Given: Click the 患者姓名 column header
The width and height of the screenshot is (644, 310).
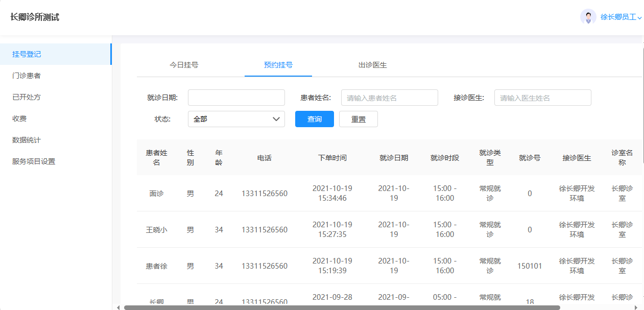Looking at the screenshot, I should (157, 157).
